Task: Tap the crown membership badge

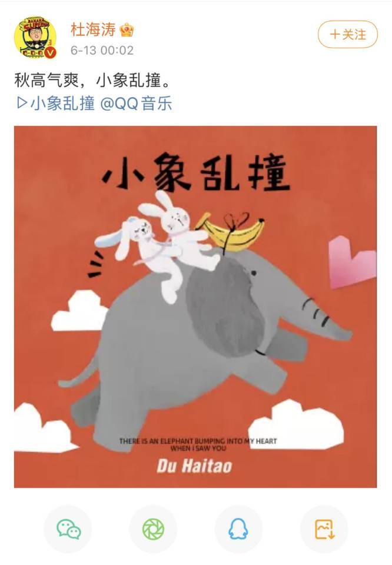Action: tap(127, 30)
